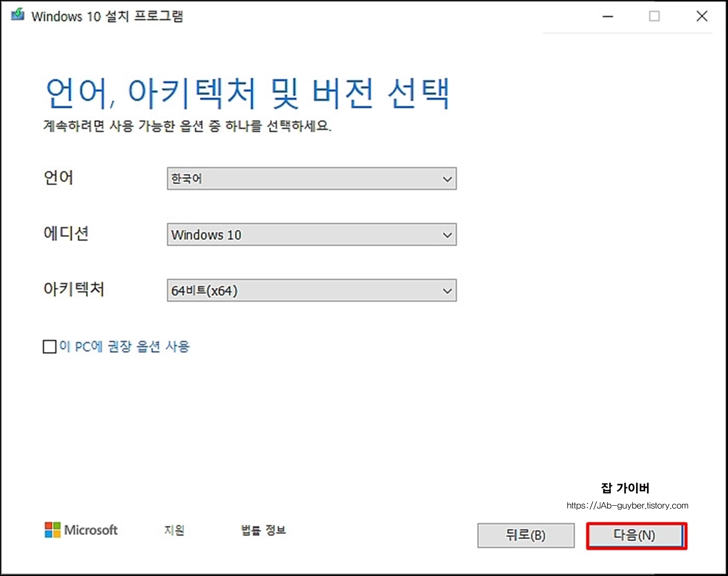This screenshot has width=728, height=576.
Task: Open the 법률 정보 link
Action: (x=263, y=530)
